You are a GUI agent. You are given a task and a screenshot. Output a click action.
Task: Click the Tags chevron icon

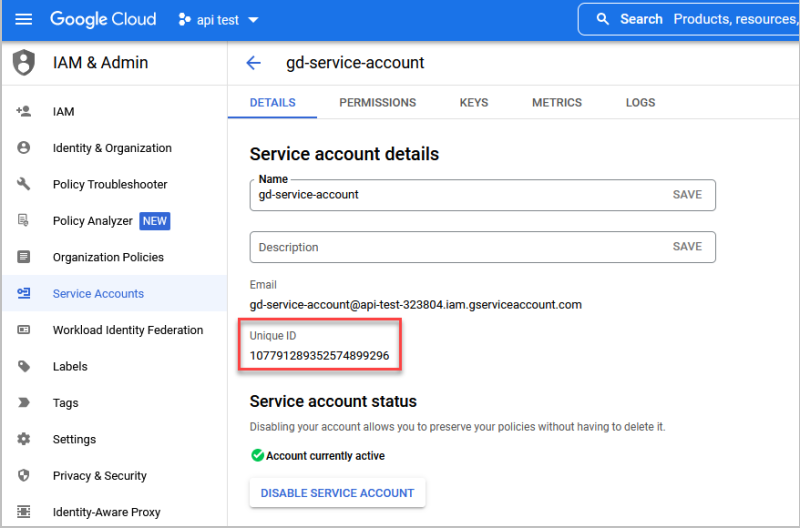click(23, 403)
